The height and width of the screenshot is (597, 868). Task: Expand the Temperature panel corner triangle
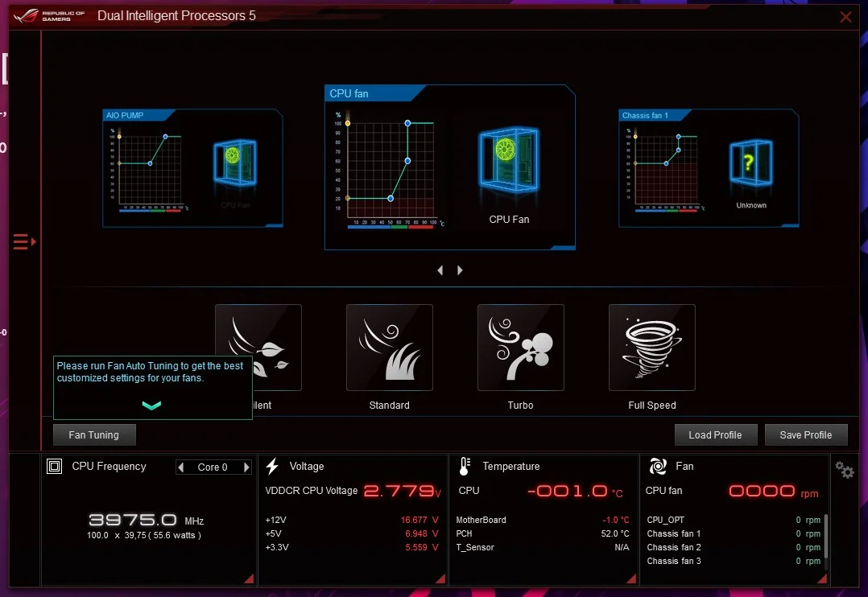click(x=631, y=578)
